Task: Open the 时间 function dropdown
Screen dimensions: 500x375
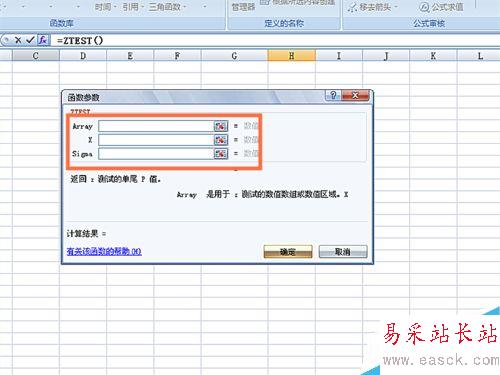Action: pyautogui.click(x=106, y=7)
